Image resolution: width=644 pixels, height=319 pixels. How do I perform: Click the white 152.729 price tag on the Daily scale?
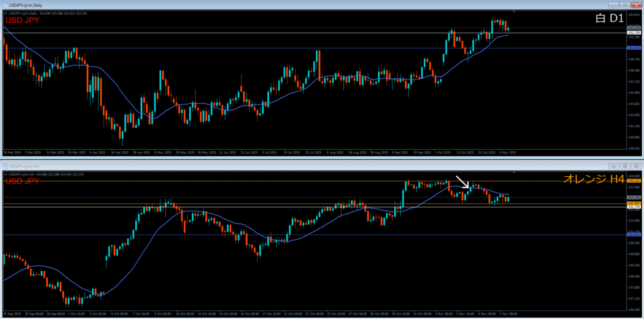click(634, 32)
